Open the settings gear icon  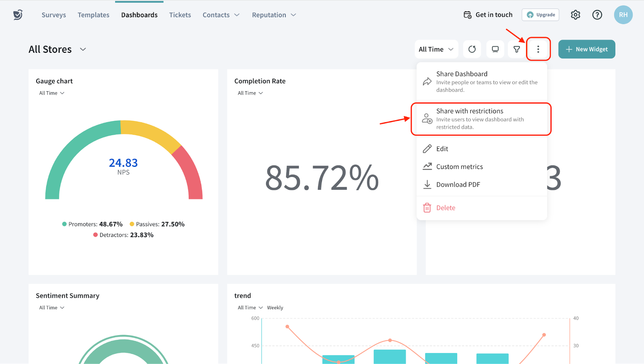click(575, 15)
